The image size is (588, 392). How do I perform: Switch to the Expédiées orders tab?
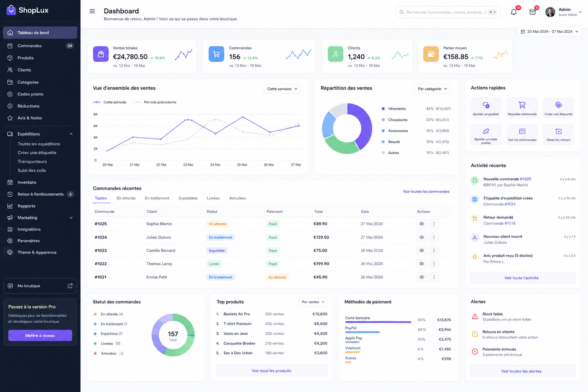[x=188, y=198]
